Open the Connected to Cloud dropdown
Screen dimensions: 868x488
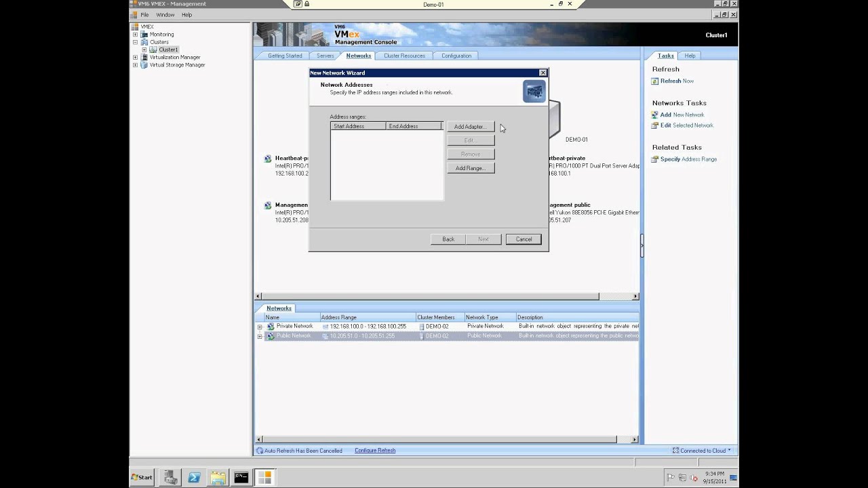point(701,451)
